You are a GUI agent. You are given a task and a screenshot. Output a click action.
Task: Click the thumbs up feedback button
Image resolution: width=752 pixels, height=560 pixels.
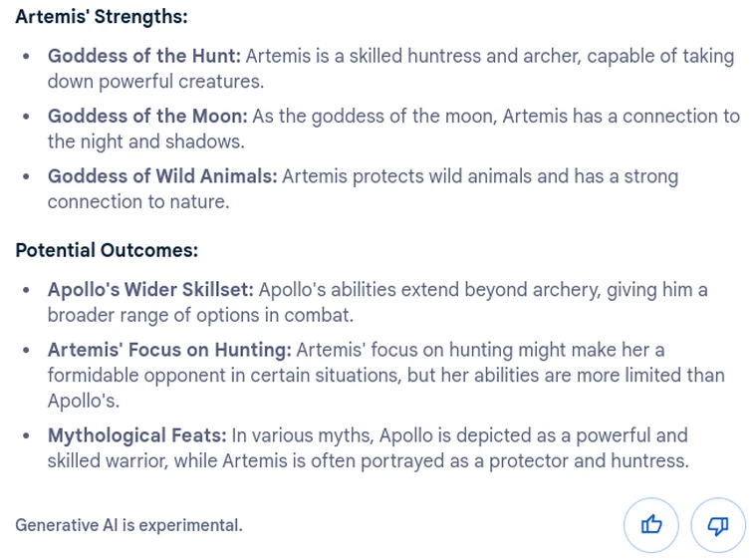tap(651, 524)
